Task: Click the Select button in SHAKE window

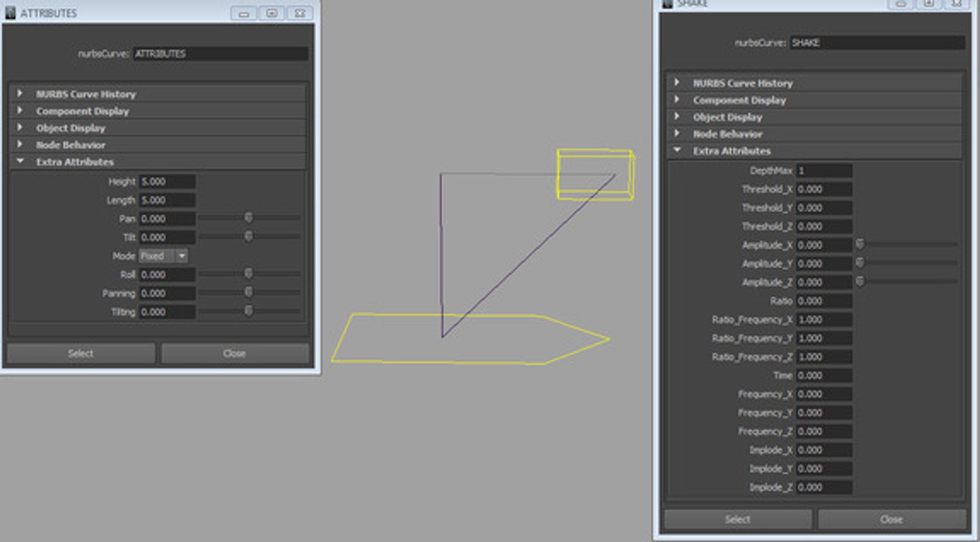Action: coord(738,519)
